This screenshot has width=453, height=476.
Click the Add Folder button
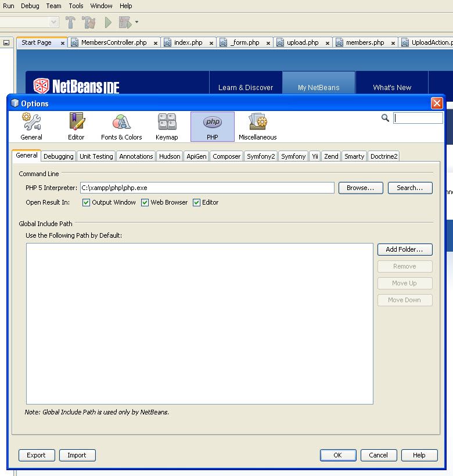[405, 249]
